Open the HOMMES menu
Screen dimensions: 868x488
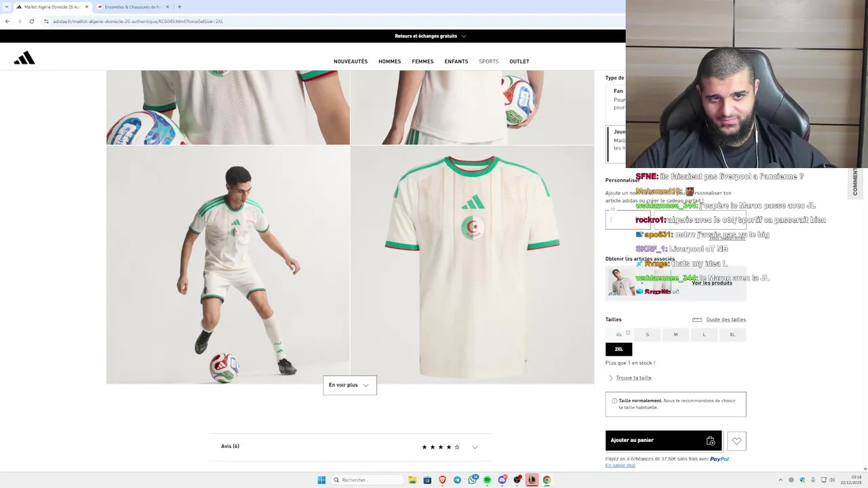390,62
